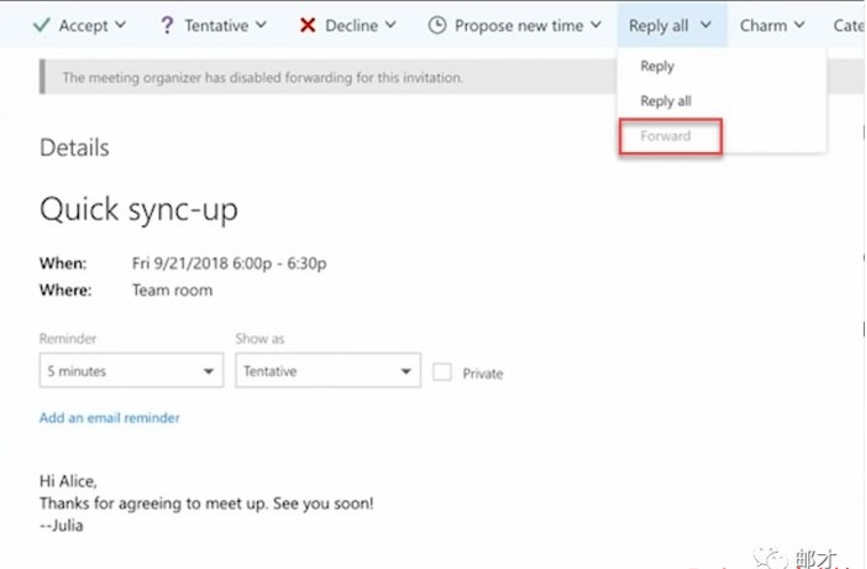Screen dimensions: 867x569
Task: Open the Show as Tentative combo box
Action: coord(328,371)
